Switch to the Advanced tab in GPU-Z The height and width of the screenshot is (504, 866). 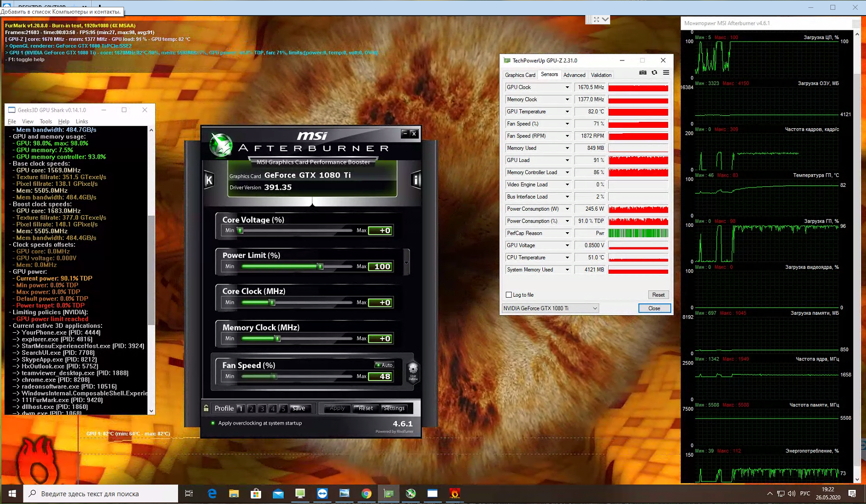[x=574, y=75]
